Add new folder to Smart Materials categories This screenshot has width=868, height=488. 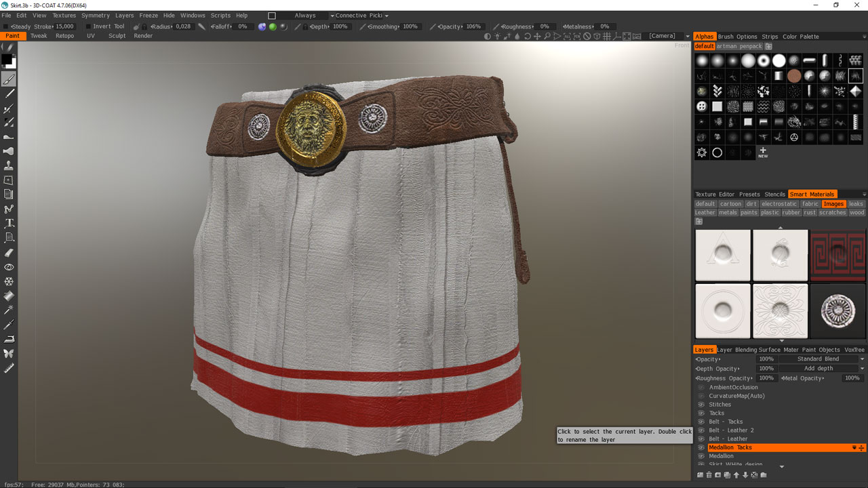tap(699, 221)
